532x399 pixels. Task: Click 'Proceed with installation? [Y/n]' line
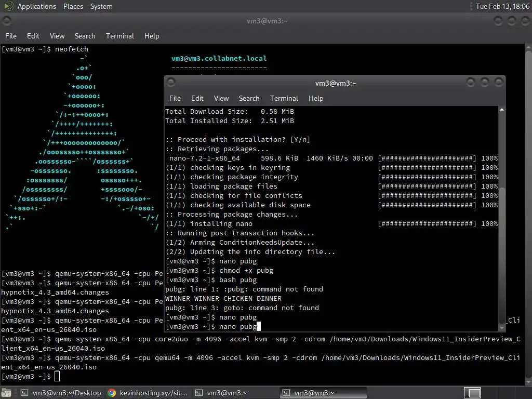[238, 139]
